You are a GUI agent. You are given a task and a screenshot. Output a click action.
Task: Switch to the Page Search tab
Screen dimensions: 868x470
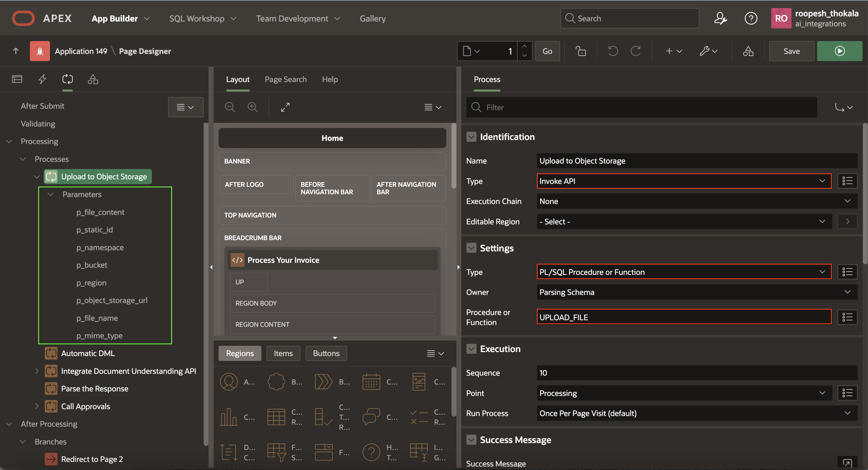[x=286, y=79]
